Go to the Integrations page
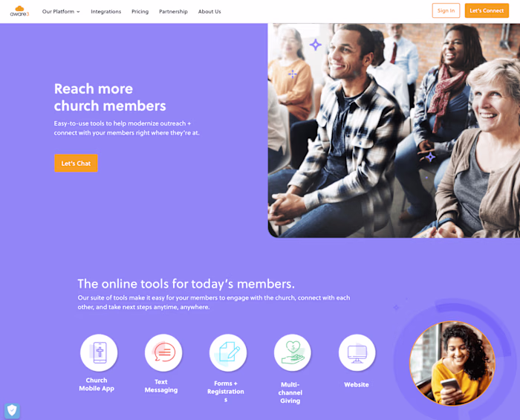The height and width of the screenshot is (420, 520). pyautogui.click(x=105, y=12)
